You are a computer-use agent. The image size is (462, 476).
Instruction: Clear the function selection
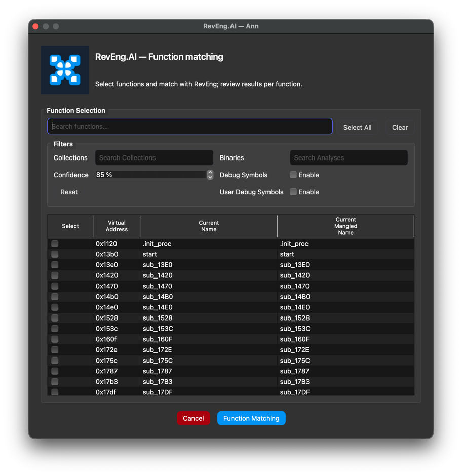400,127
